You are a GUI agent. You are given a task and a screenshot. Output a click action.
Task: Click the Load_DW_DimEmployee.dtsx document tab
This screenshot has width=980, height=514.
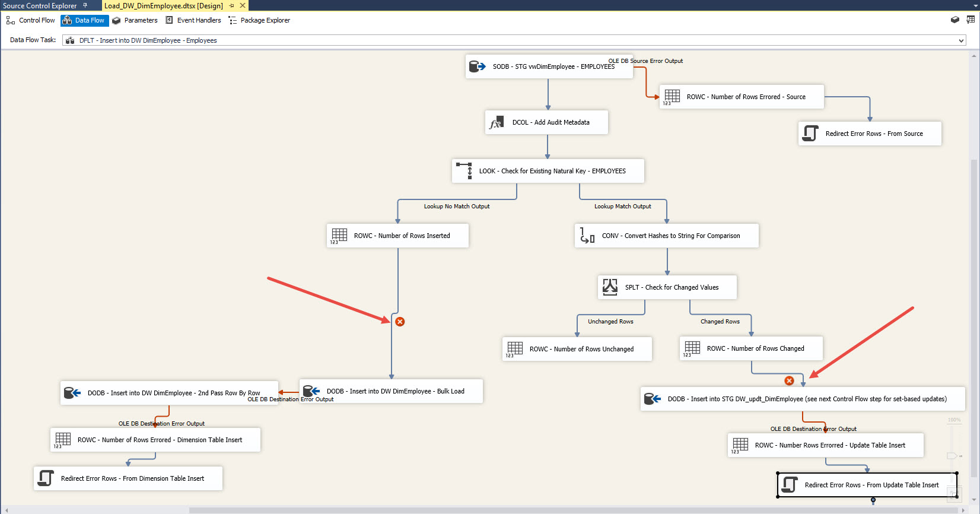pos(164,5)
